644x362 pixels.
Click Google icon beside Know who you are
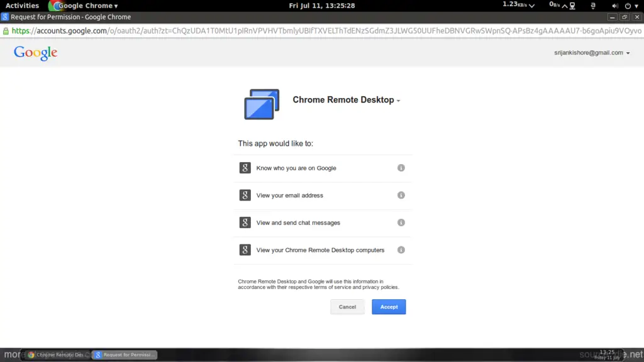pyautogui.click(x=245, y=168)
